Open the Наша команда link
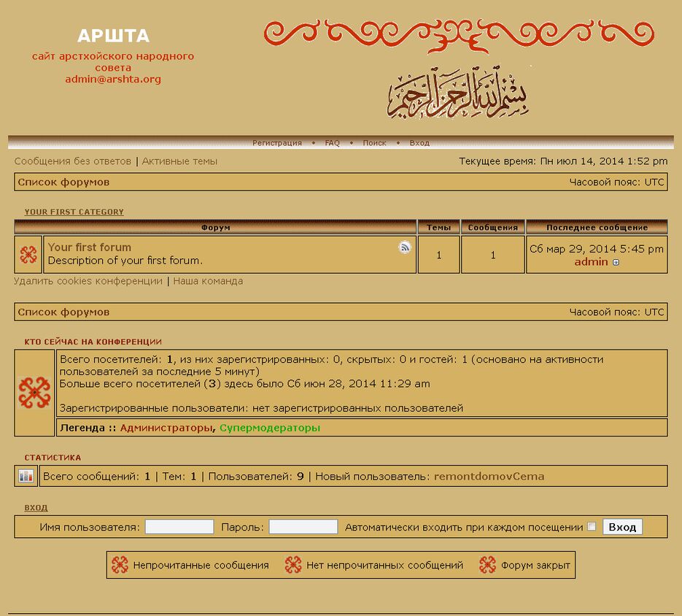The width and height of the screenshot is (682, 616). [x=208, y=281]
